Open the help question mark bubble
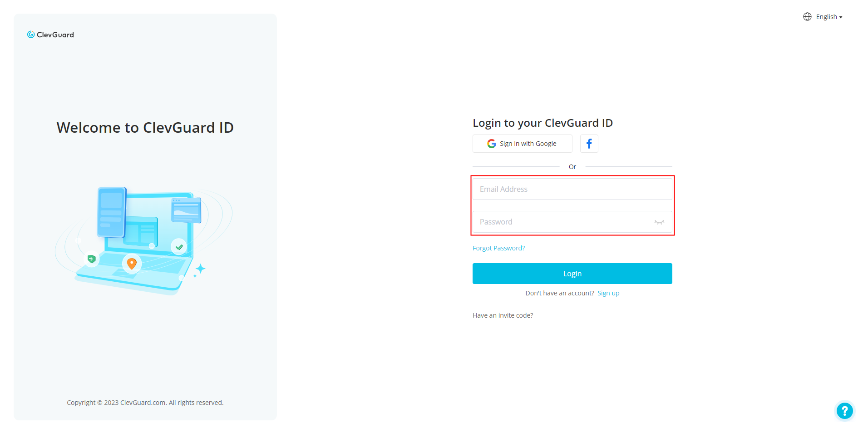Screen dimensions: 868x434 point(844,411)
